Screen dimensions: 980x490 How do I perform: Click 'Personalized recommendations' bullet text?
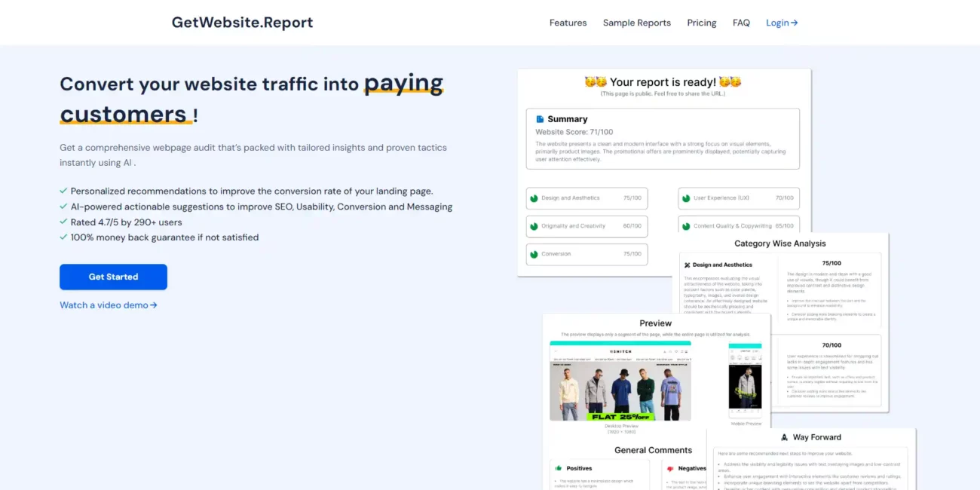[252, 191]
